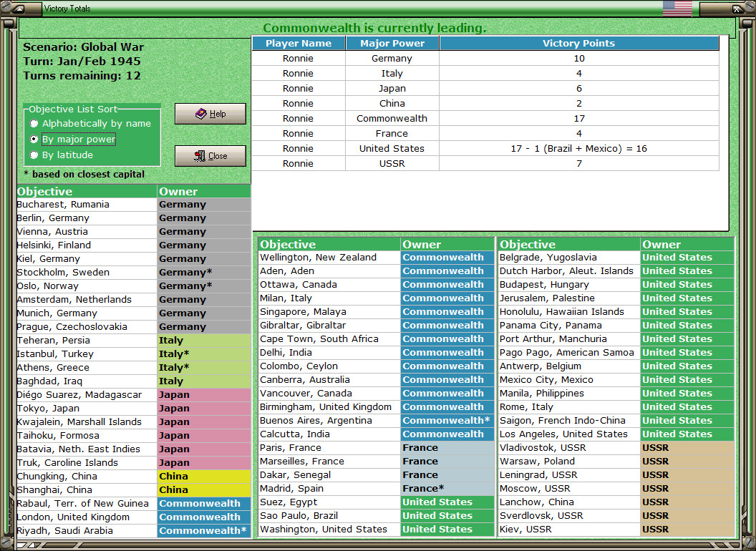Click the USSR major power cell
Viewport: 756px width, 551px height.
tap(392, 163)
